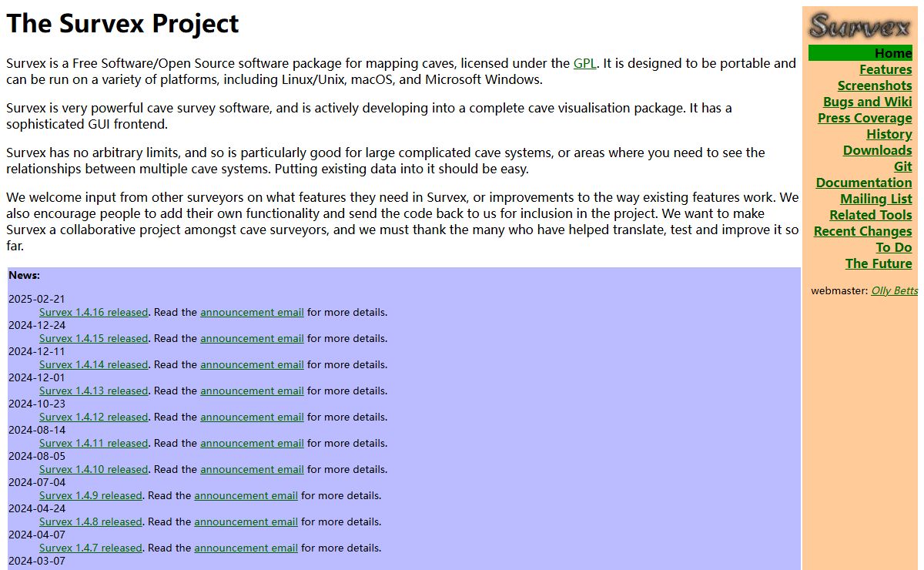
Task: Click the Git sidebar link
Action: click(902, 166)
